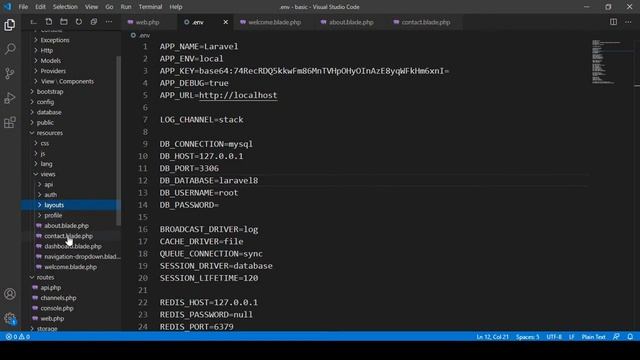This screenshot has height=360, width=640.
Task: Expand the Providers folder
Action: point(53,71)
